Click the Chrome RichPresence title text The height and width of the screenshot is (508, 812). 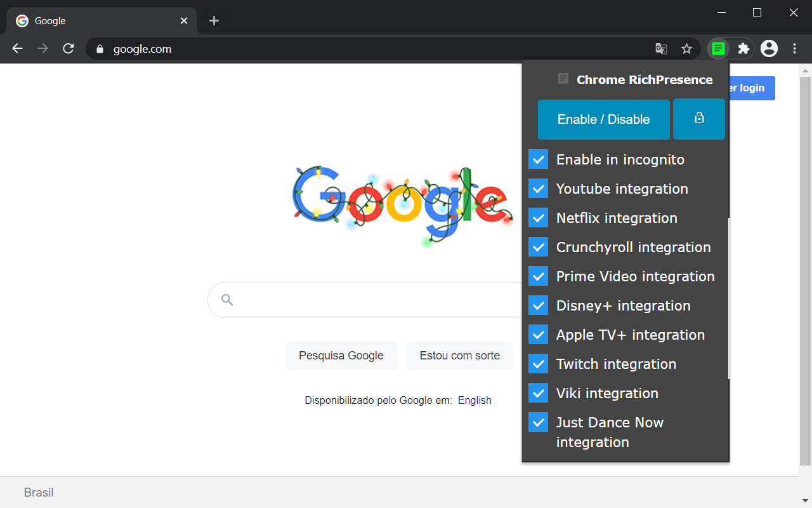[645, 79]
